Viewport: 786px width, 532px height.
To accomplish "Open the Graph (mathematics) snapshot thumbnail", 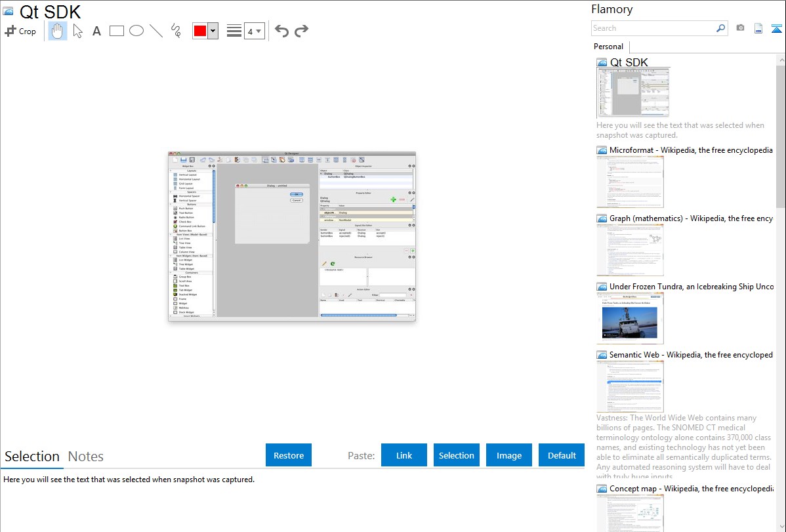I will point(630,250).
